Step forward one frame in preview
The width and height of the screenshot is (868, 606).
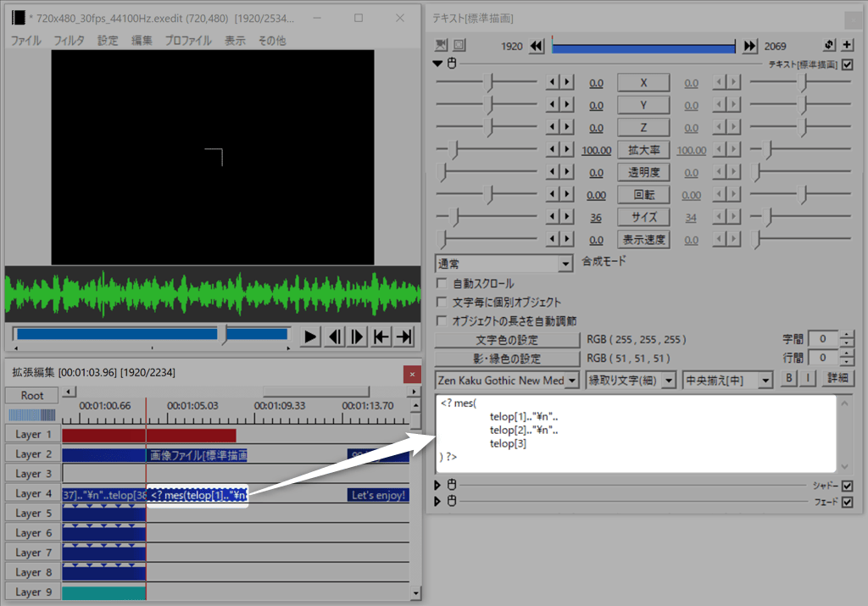coord(358,336)
